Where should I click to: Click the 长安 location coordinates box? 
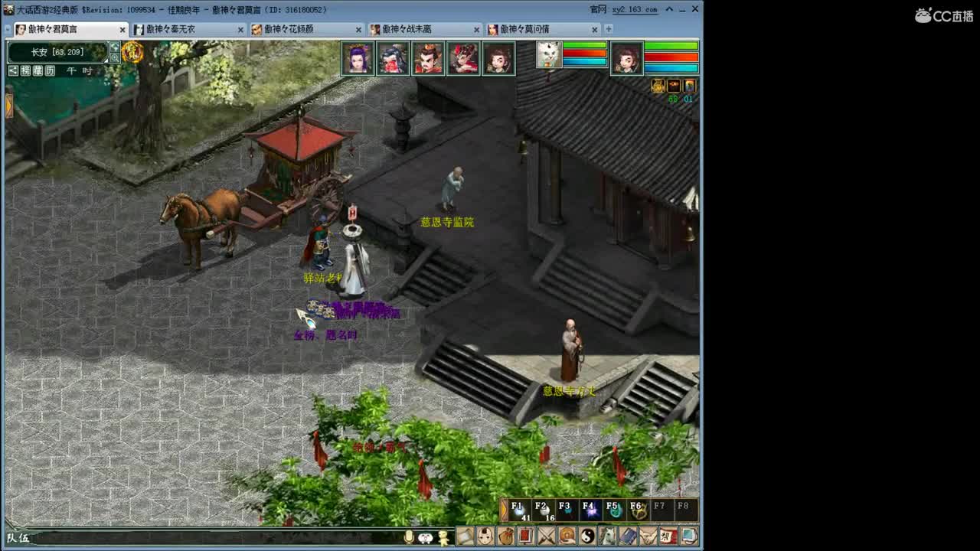(58, 52)
